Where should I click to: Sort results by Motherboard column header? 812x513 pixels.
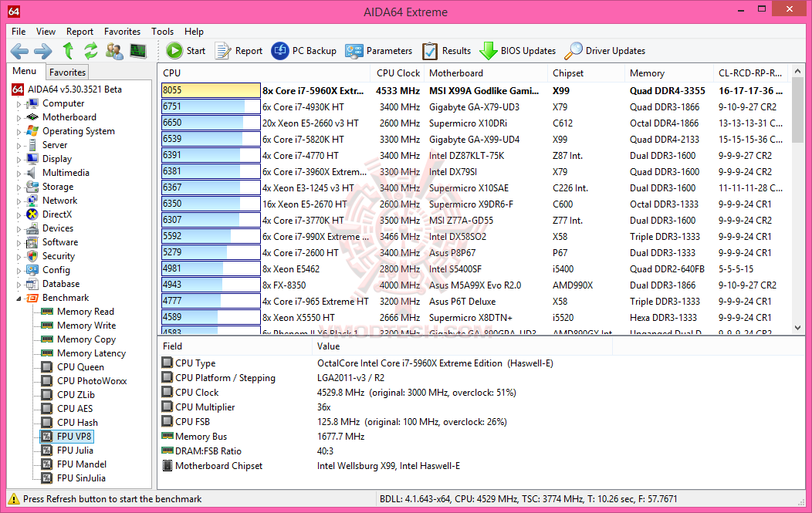[x=486, y=73]
